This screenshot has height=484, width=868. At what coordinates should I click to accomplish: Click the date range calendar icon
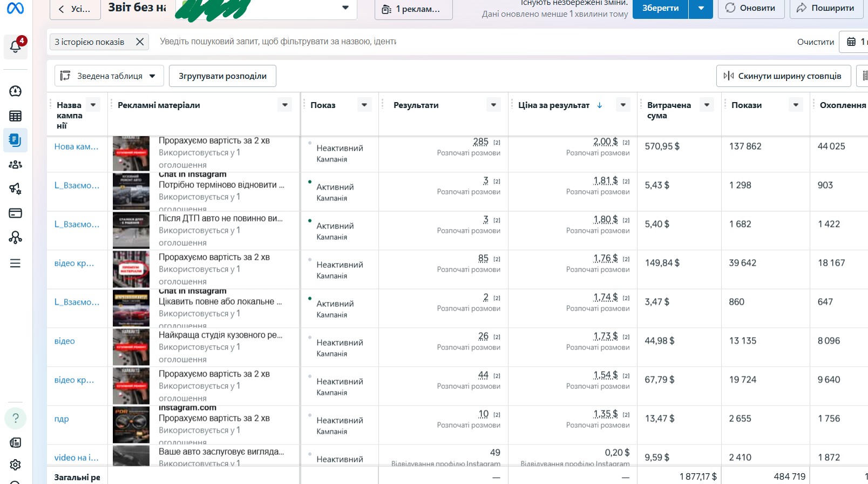click(851, 42)
